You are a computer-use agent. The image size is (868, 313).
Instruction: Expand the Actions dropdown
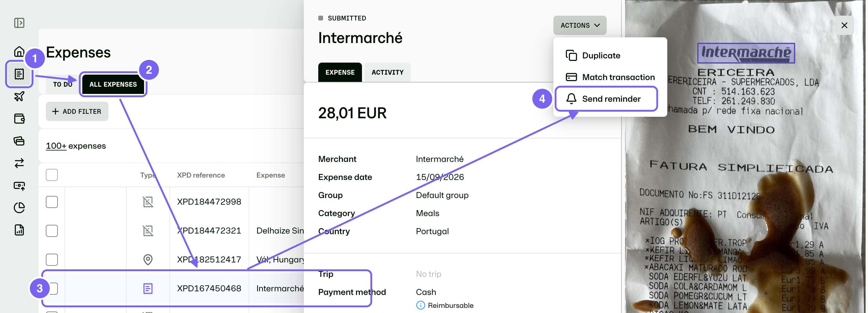click(580, 25)
